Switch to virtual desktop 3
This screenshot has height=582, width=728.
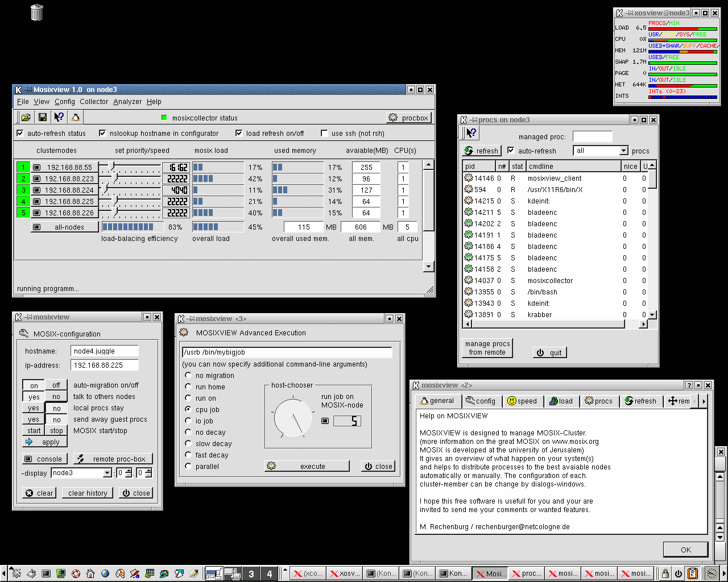(251, 573)
